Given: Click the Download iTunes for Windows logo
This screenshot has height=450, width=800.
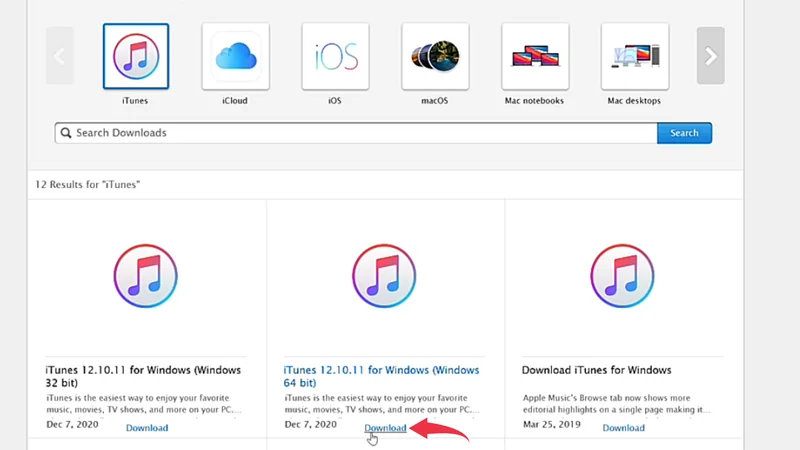Looking at the screenshot, I should (x=623, y=275).
